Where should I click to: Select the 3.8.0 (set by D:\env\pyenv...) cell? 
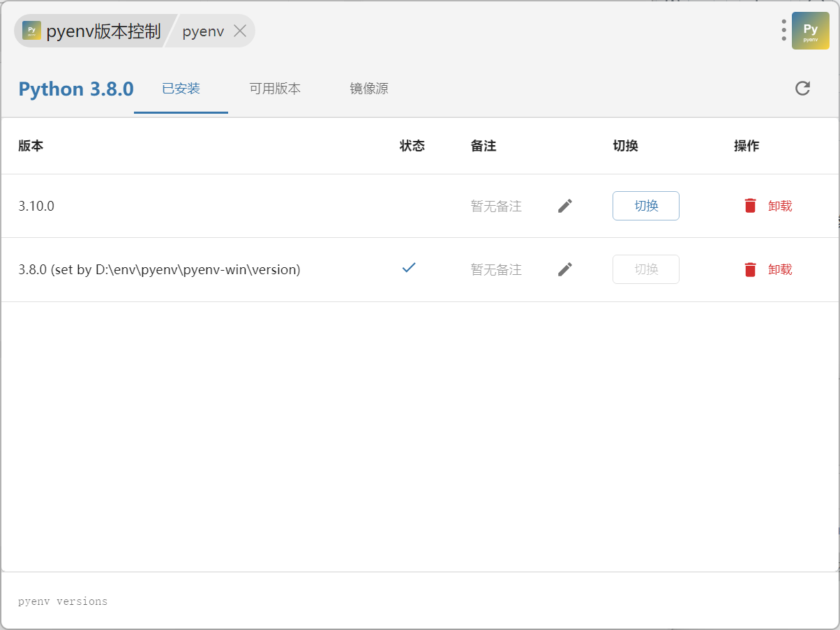pyautogui.click(x=159, y=269)
